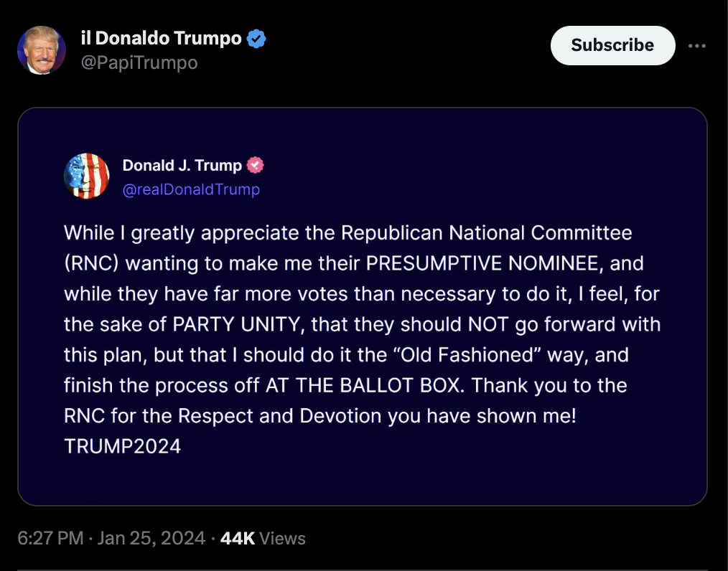The image size is (728, 571).
Task: Open the three-dot more options menu
Action: click(697, 45)
